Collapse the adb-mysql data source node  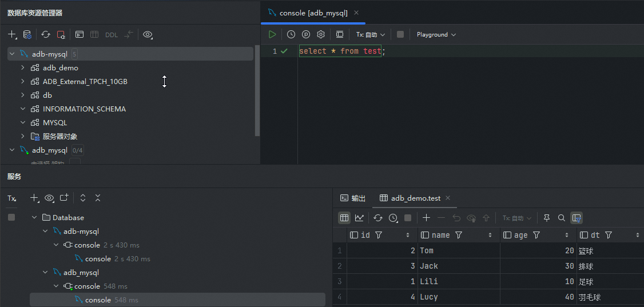pyautogui.click(x=12, y=54)
